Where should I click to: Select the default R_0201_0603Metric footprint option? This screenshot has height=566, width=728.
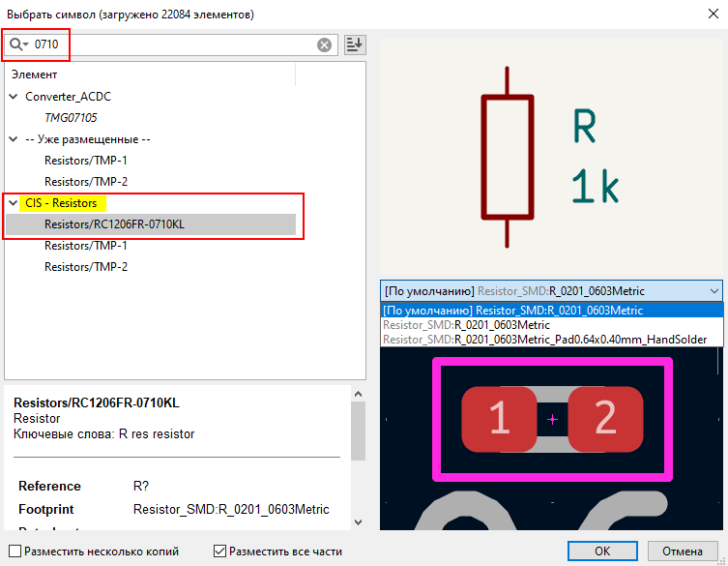click(552, 311)
